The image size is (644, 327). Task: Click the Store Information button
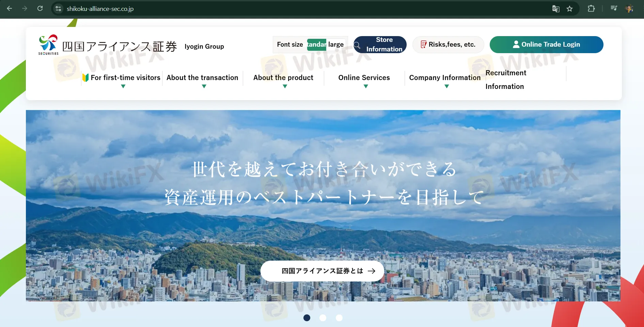(380, 45)
